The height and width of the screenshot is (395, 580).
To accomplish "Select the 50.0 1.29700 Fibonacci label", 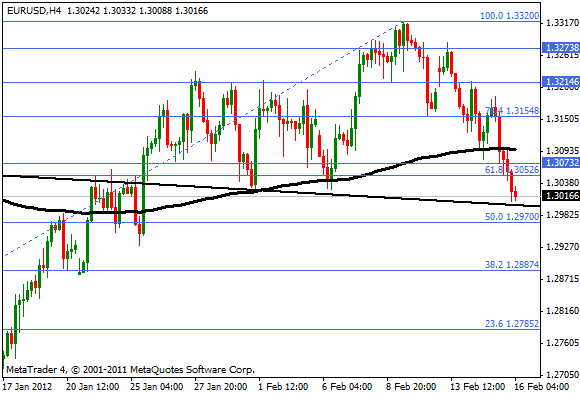I will [512, 217].
